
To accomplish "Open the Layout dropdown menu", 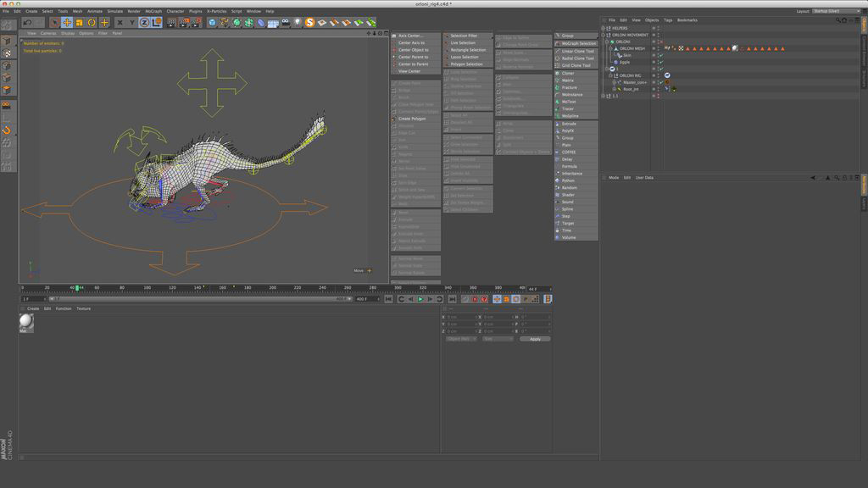I will tap(835, 11).
